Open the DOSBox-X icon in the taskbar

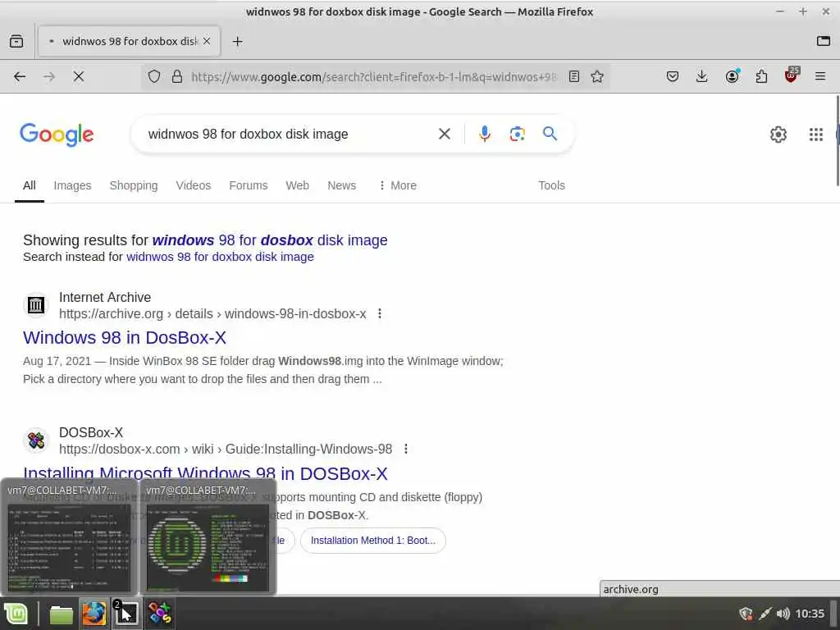[x=159, y=614]
